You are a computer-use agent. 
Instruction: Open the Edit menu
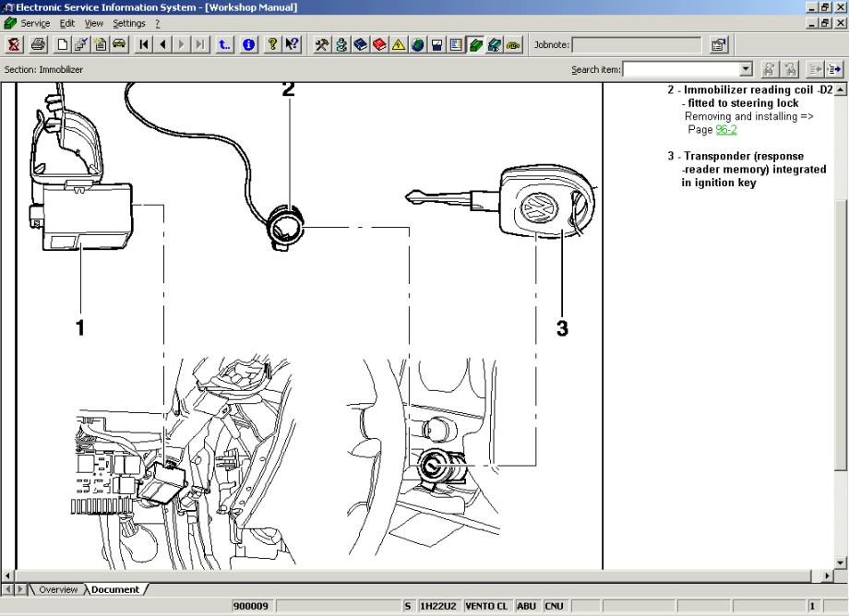pyautogui.click(x=67, y=23)
